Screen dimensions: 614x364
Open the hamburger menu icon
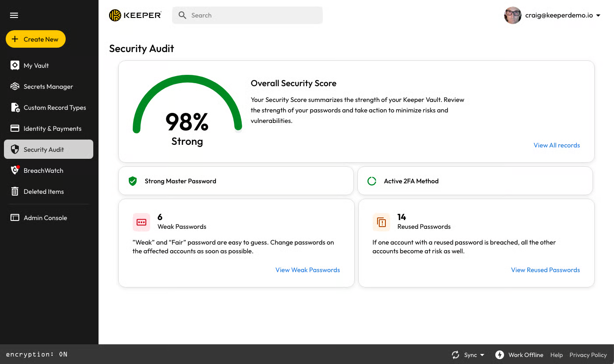point(14,15)
